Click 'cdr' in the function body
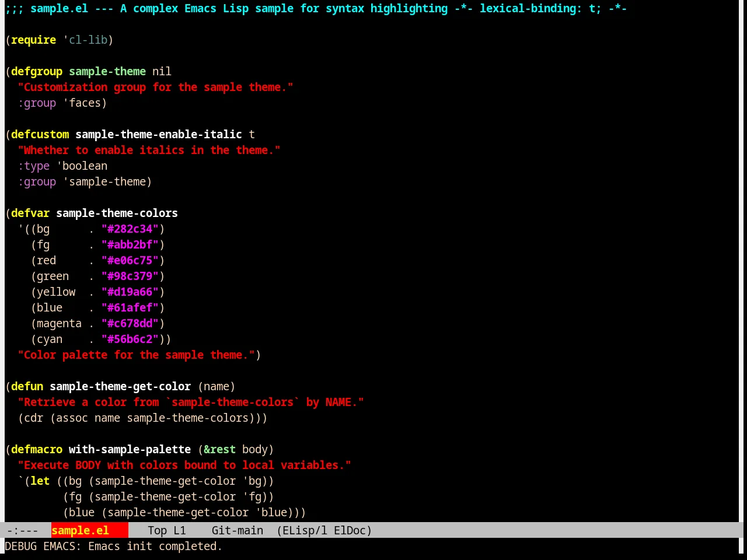The width and height of the screenshot is (747, 560). click(33, 418)
